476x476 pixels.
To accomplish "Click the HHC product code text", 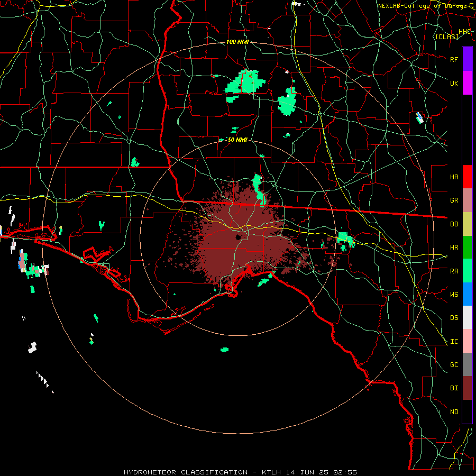I will pos(465,32).
